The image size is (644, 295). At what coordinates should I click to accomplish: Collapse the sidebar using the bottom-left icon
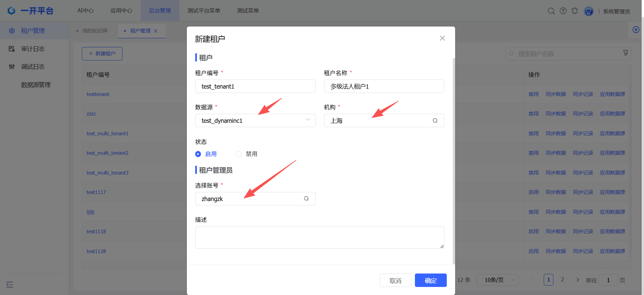[10, 285]
